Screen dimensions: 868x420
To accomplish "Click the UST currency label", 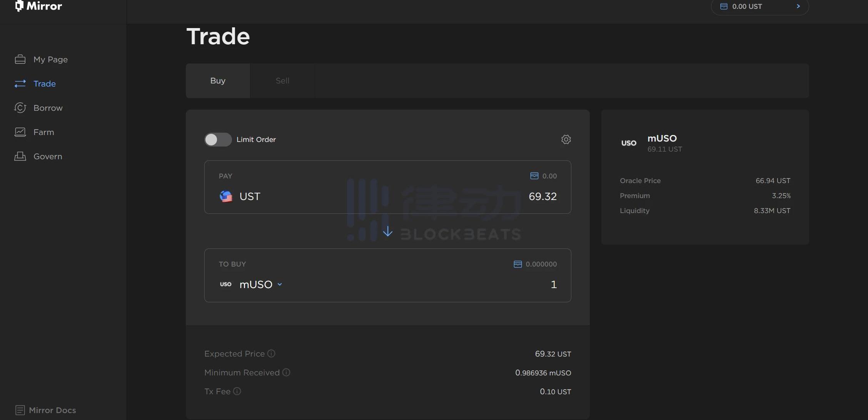I will [250, 196].
